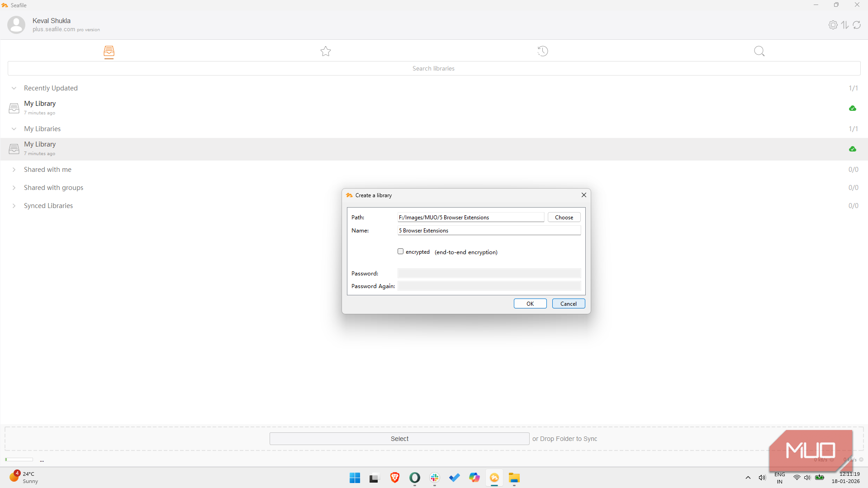Viewport: 868px width, 488px height.
Task: Open the Libraries tab icon
Action: point(109,52)
